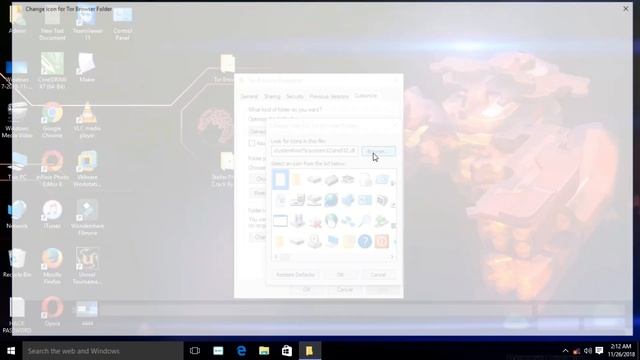The width and height of the screenshot is (640, 360).
Task: Select the highlighted blank document icon in the list
Action: click(x=280, y=180)
